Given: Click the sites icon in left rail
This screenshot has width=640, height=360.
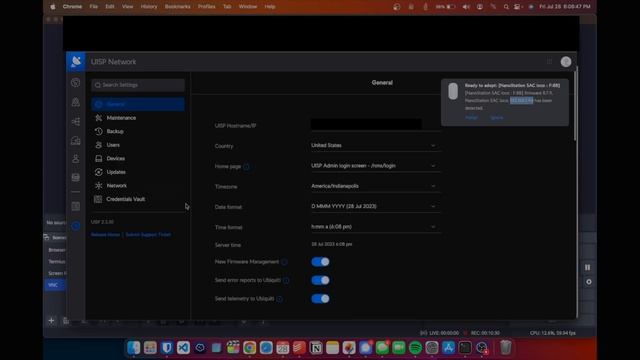Looking at the screenshot, I should coord(76,140).
